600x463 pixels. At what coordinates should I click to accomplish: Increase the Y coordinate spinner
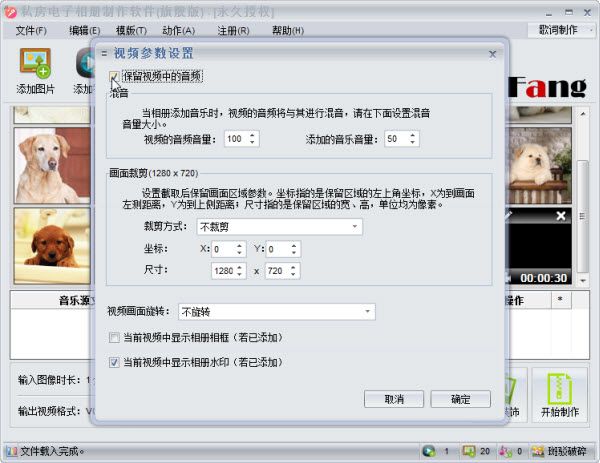click(x=293, y=246)
